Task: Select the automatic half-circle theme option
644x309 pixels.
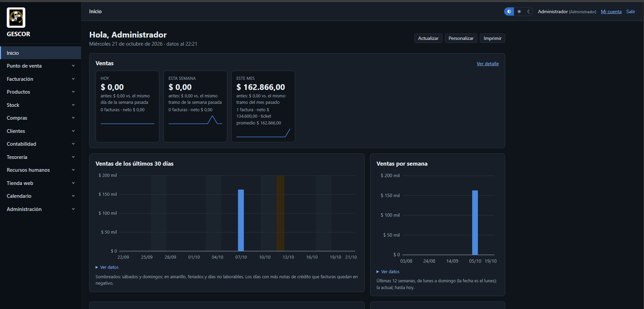Action: click(x=509, y=11)
